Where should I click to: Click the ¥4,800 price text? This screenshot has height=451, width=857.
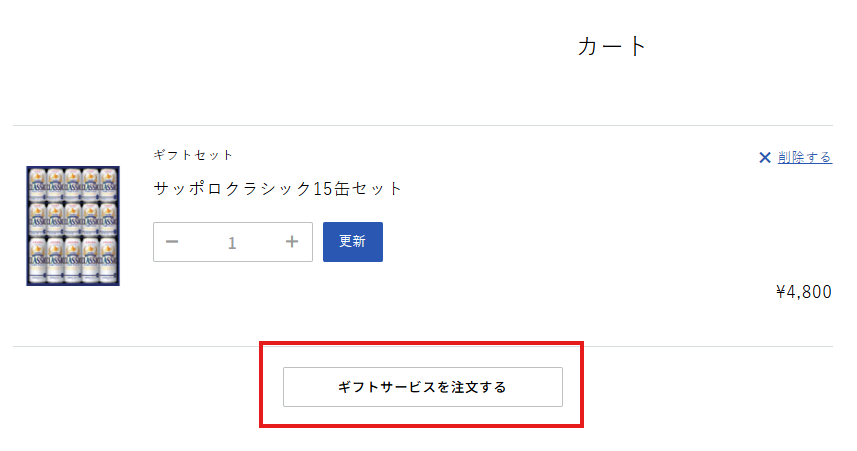pos(803,292)
